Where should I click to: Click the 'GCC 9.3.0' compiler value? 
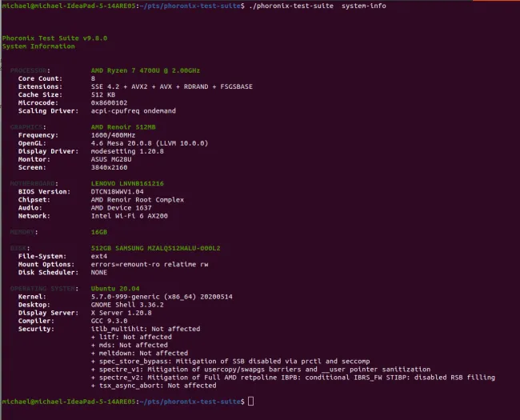(x=110, y=320)
